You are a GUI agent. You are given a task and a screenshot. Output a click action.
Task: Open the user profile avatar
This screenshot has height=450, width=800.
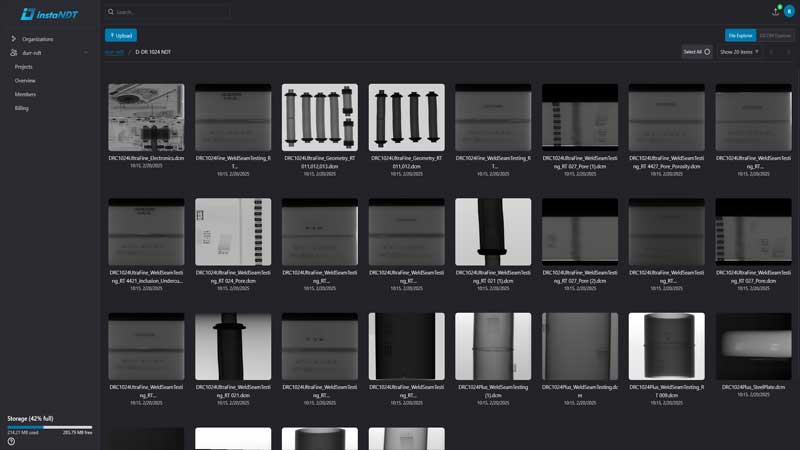click(x=789, y=12)
